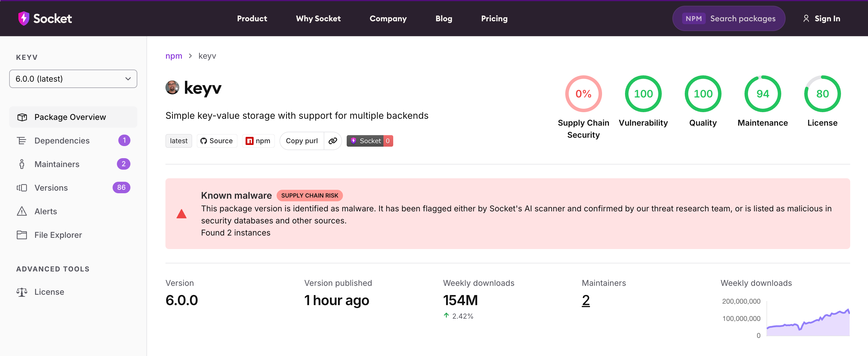This screenshot has width=868, height=356.
Task: Click the keyv maintainer avatar
Action: pyautogui.click(x=172, y=87)
